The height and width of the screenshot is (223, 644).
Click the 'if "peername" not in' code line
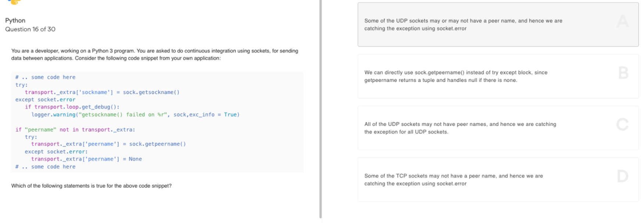pyautogui.click(x=75, y=130)
